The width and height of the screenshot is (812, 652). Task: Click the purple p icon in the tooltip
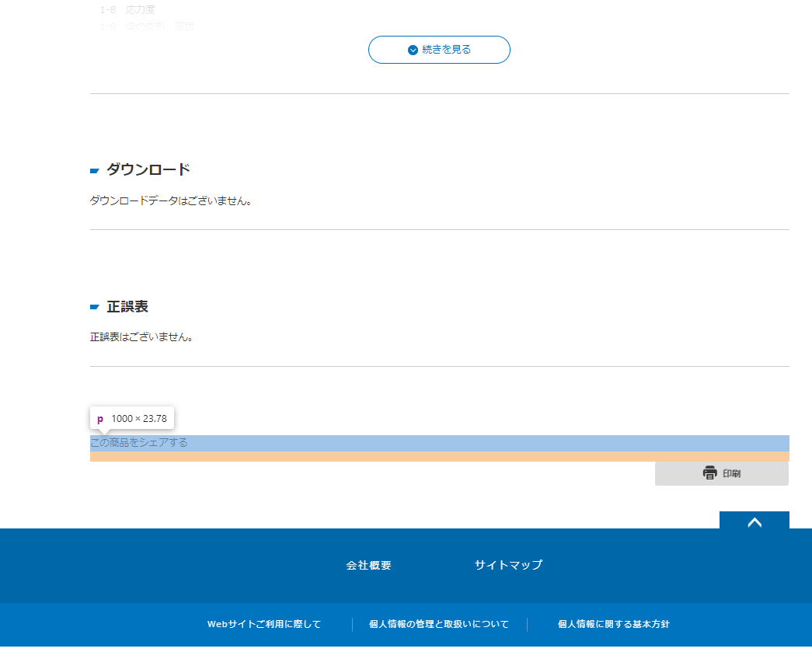point(101,418)
